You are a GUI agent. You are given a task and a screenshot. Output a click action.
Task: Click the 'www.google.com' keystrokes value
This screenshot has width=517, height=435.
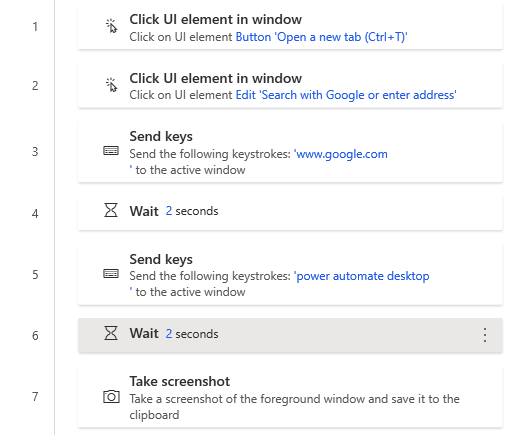[x=340, y=154]
